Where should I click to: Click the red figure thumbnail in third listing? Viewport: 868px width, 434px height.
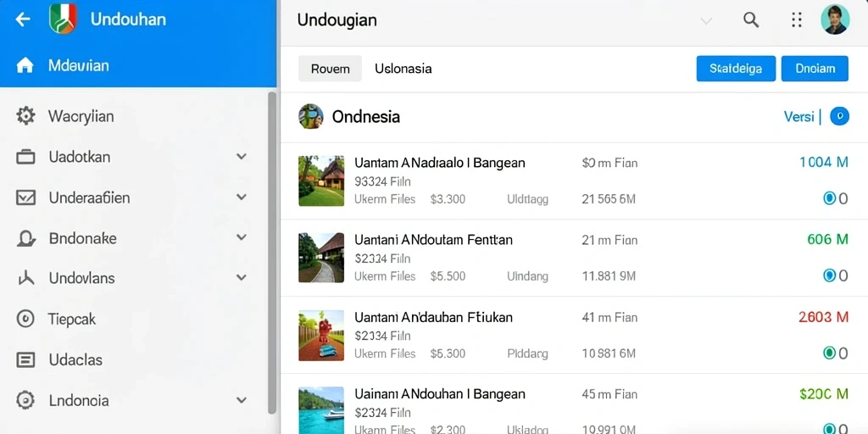coord(321,336)
